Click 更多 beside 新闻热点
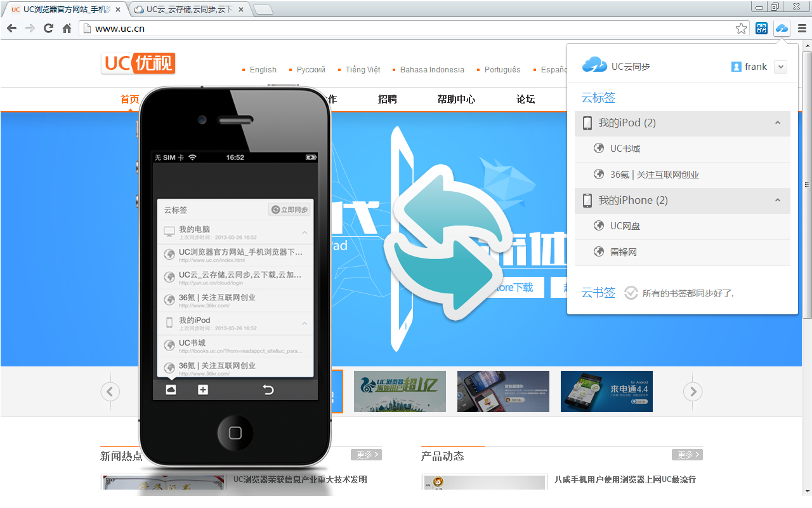 (366, 455)
